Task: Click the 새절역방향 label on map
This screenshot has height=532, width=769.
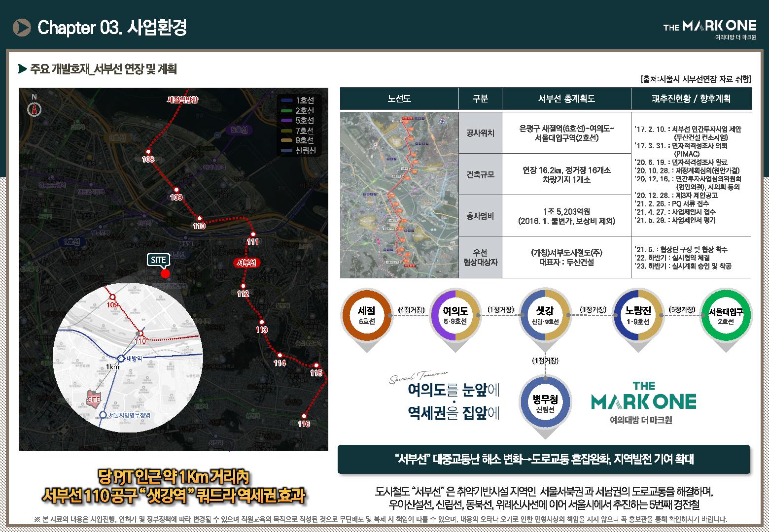Action: pos(183,100)
